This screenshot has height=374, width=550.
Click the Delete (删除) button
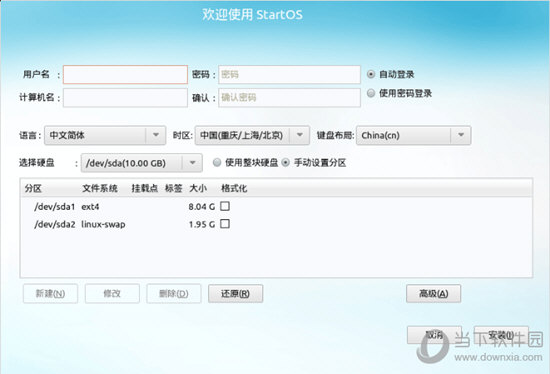click(174, 293)
